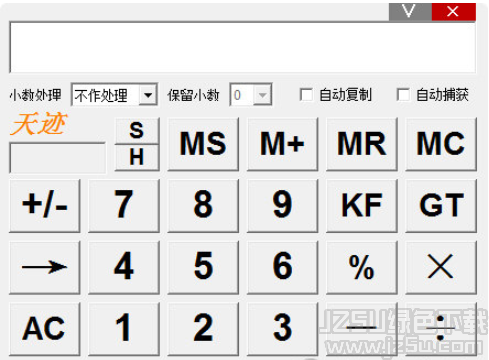Click the minus key
This screenshot has height=360, width=489.
coord(362,329)
